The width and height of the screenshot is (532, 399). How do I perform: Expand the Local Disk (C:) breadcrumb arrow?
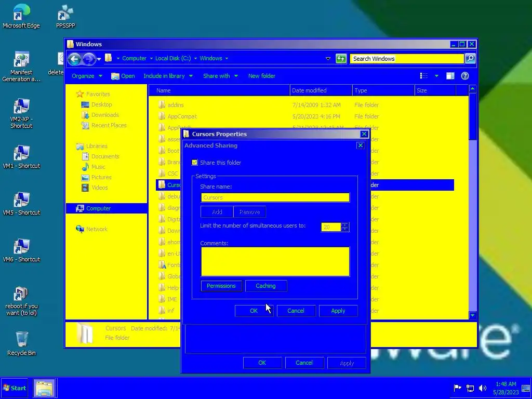click(x=195, y=58)
